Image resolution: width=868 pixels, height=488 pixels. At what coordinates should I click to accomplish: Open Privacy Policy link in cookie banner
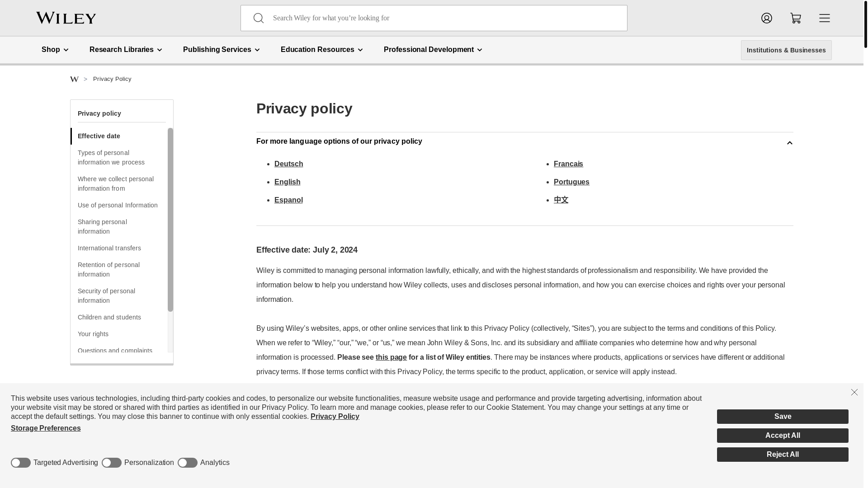coord(335,417)
